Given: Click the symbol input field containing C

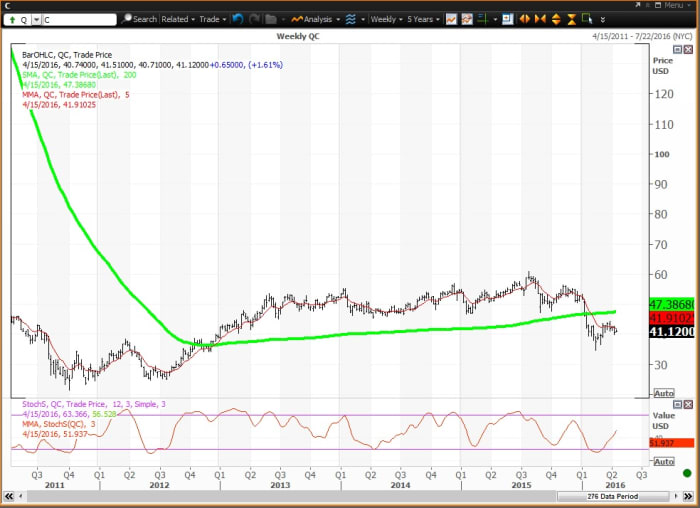Looking at the screenshot, I should 80,19.
